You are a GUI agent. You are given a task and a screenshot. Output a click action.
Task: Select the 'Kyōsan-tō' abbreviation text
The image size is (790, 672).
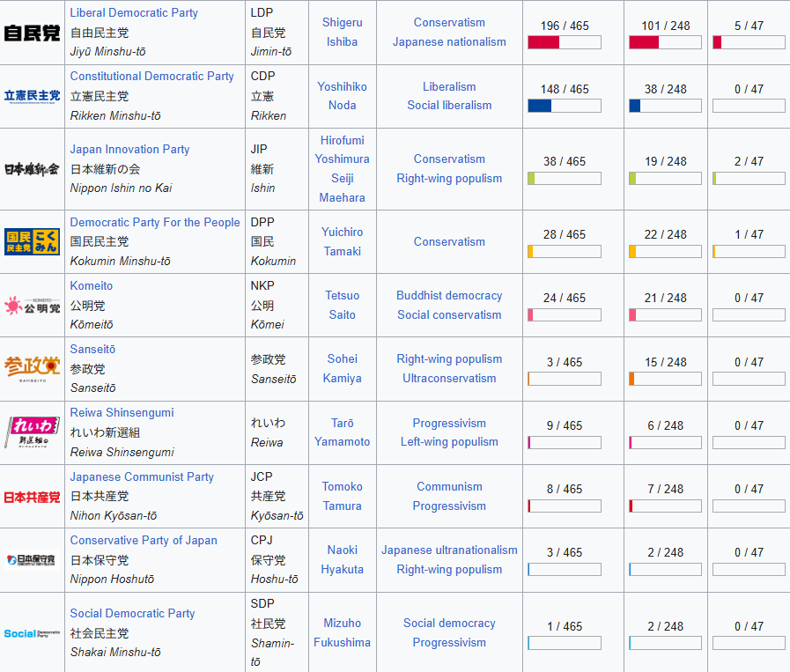click(x=277, y=515)
